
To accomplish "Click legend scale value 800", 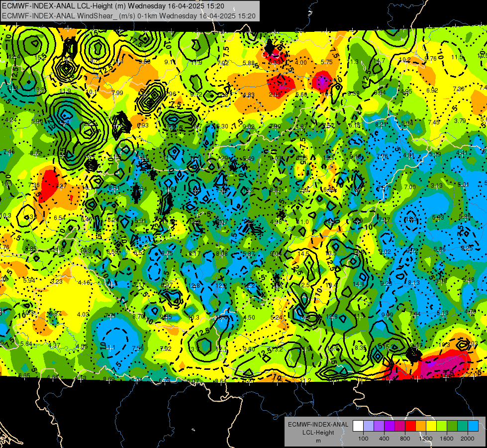I will pos(405,439).
